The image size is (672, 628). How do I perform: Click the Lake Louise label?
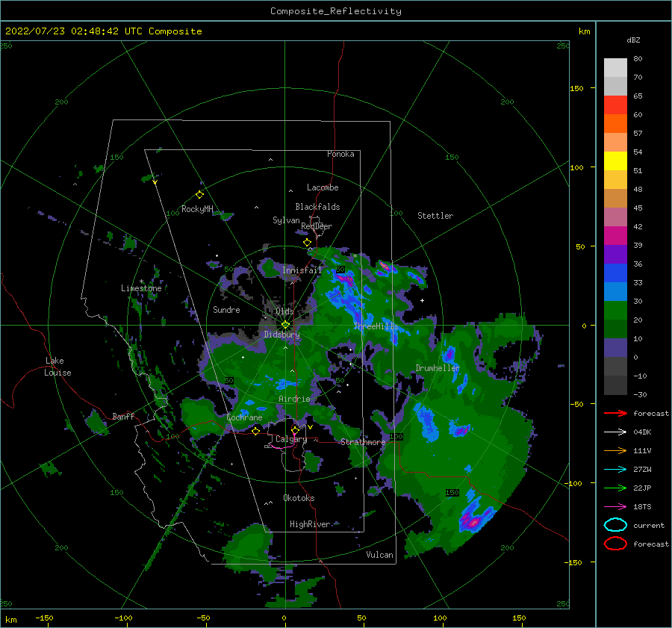click(x=57, y=367)
